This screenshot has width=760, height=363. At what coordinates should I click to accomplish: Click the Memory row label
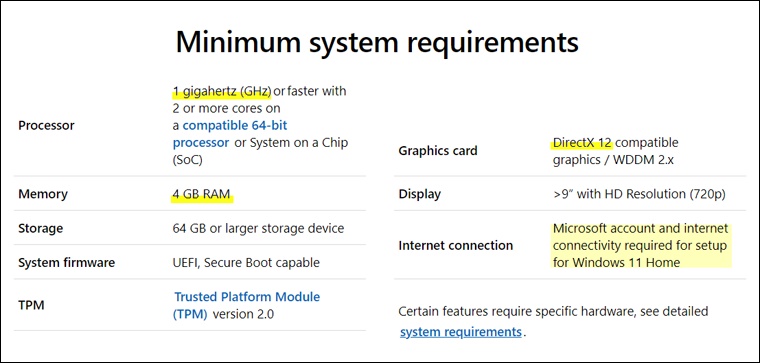[43, 194]
